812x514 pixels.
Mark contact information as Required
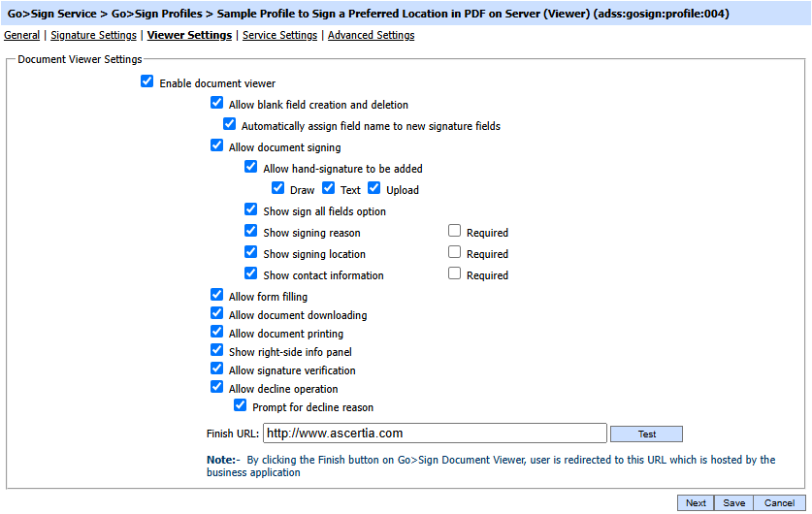[454, 274]
